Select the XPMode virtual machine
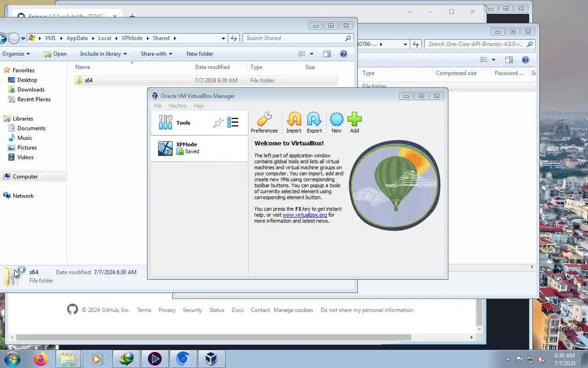 click(199, 148)
